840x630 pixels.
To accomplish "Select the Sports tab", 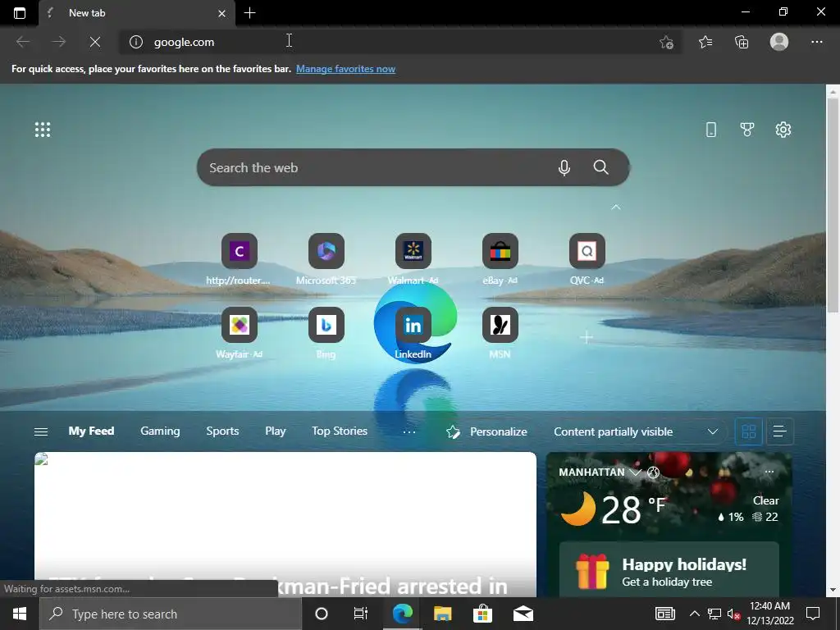I will click(x=222, y=431).
